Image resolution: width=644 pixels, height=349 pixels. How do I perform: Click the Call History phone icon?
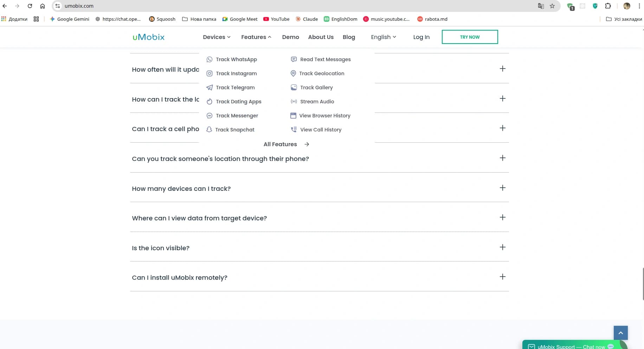coord(294,130)
